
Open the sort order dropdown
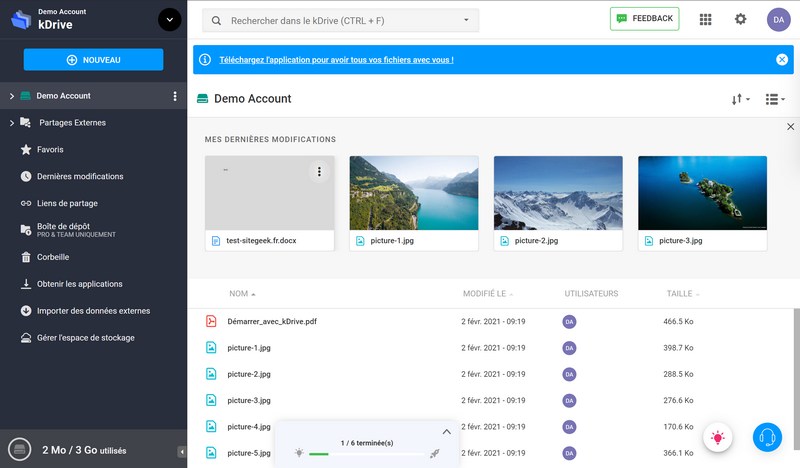coord(740,99)
